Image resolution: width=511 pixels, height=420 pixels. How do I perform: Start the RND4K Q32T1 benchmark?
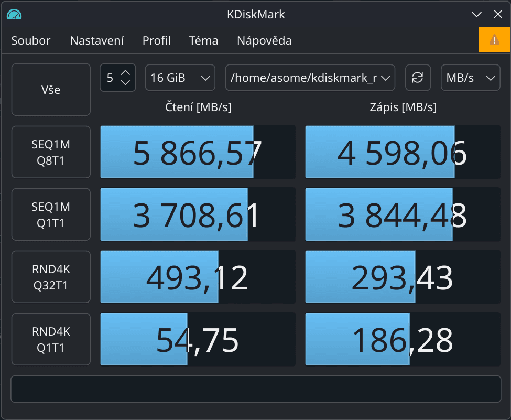pos(51,277)
